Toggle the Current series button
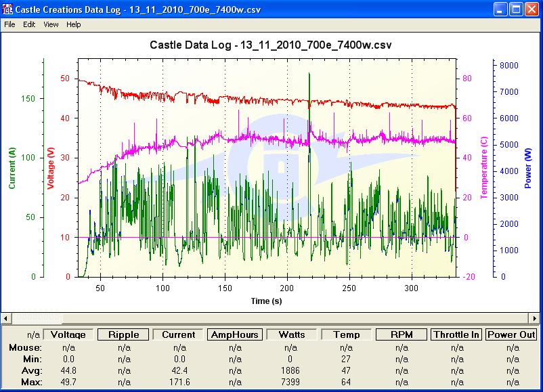 point(178,334)
